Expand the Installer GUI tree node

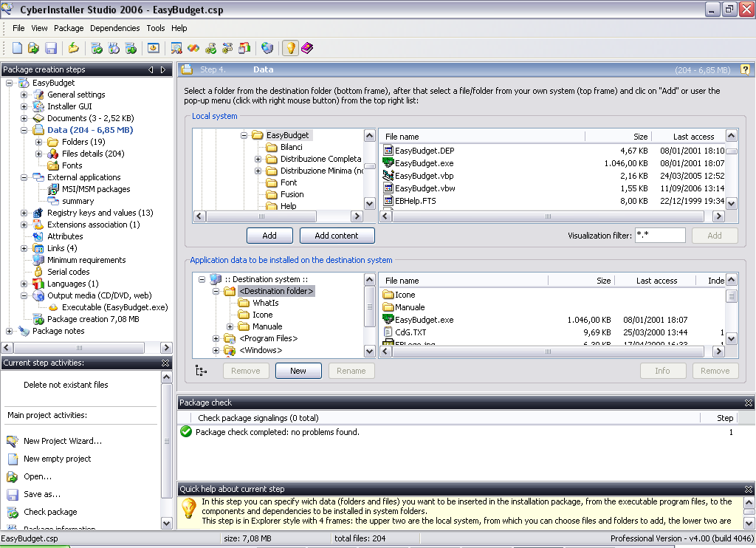tap(24, 106)
